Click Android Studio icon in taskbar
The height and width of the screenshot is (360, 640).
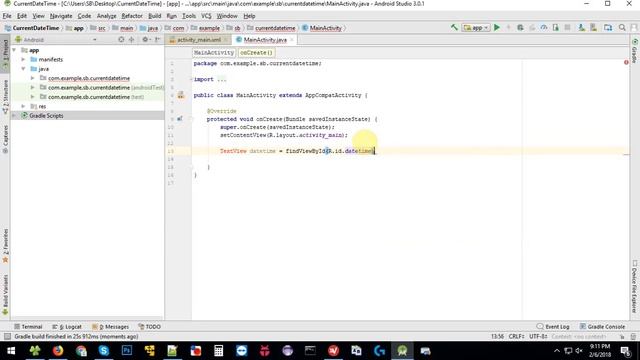402,351
